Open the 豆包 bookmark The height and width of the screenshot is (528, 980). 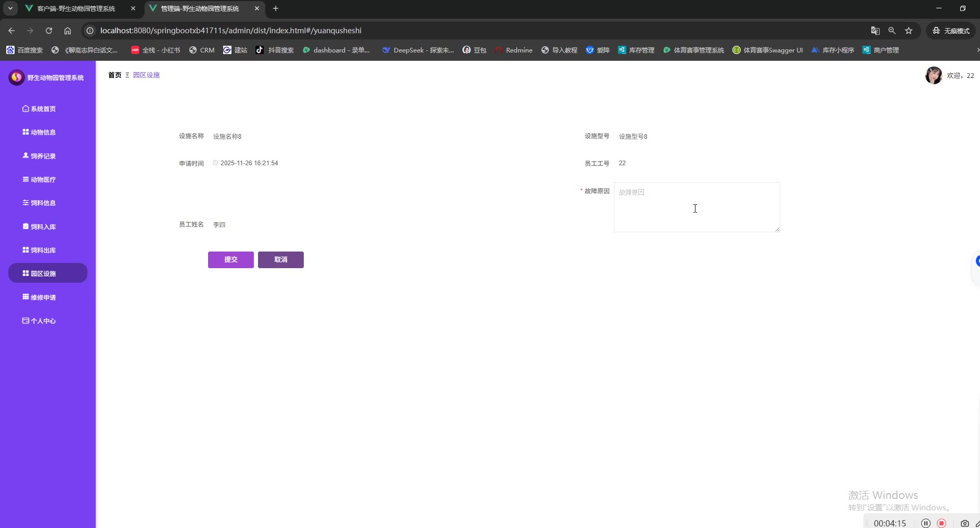point(474,50)
